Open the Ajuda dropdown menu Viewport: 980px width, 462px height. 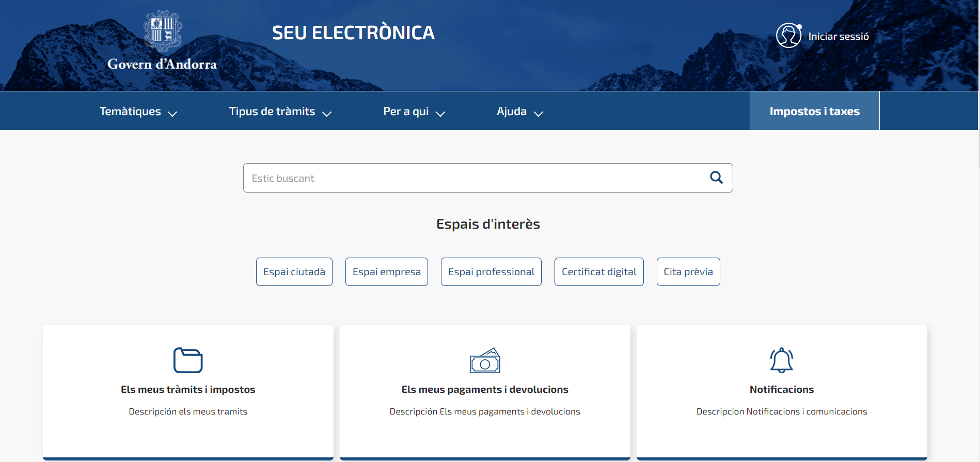click(519, 111)
